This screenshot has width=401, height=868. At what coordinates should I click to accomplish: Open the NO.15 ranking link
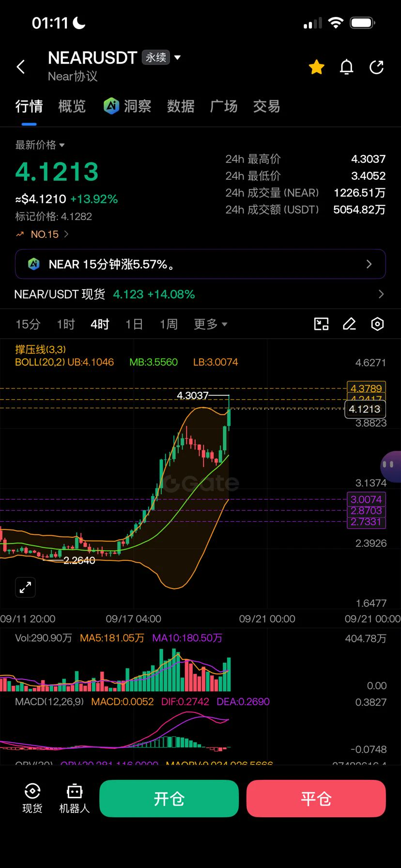click(x=43, y=234)
